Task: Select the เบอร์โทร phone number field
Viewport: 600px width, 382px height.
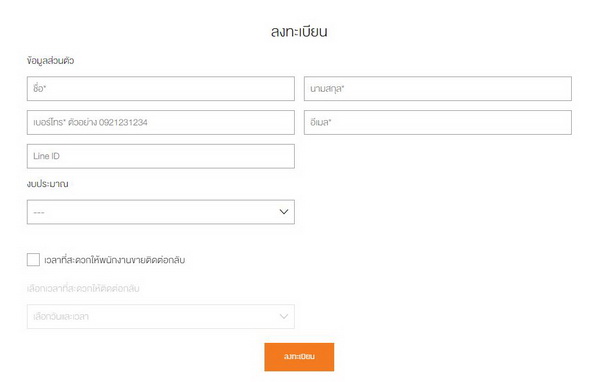Action: click(x=161, y=122)
